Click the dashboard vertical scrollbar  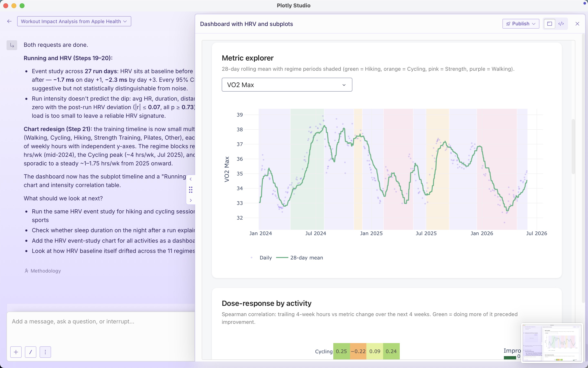pos(573,147)
